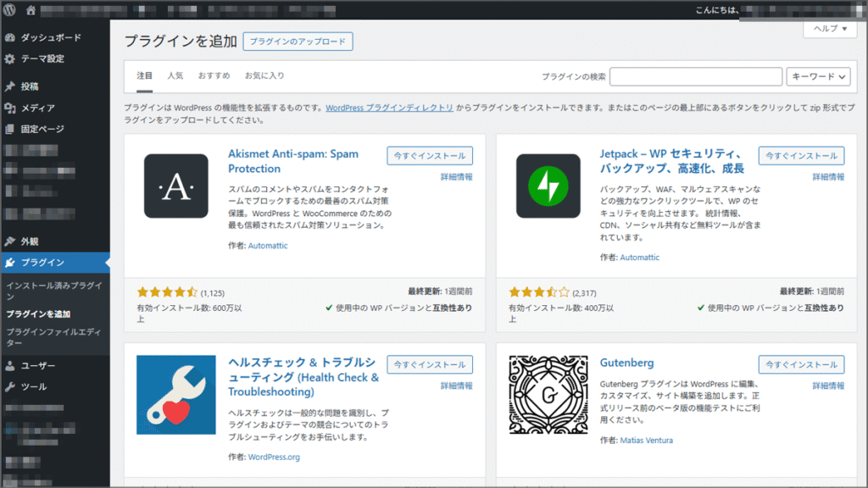Click the 投稿 pushpin icon
Image resolution: width=868 pixels, height=488 pixels.
coord(10,86)
